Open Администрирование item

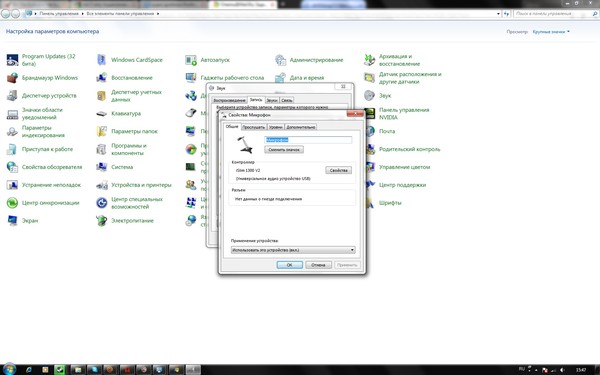click(x=309, y=60)
